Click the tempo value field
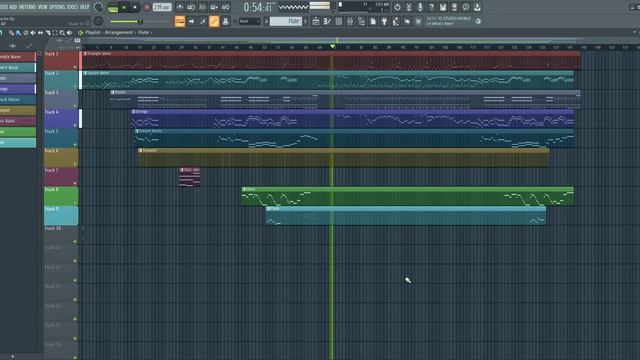Image resolution: width=640 pixels, height=360 pixels. [162, 7]
